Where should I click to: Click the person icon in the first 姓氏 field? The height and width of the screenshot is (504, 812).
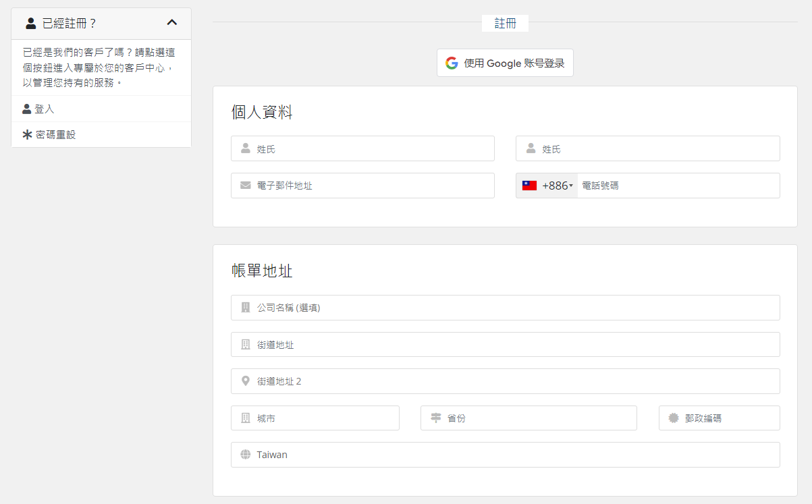point(246,148)
